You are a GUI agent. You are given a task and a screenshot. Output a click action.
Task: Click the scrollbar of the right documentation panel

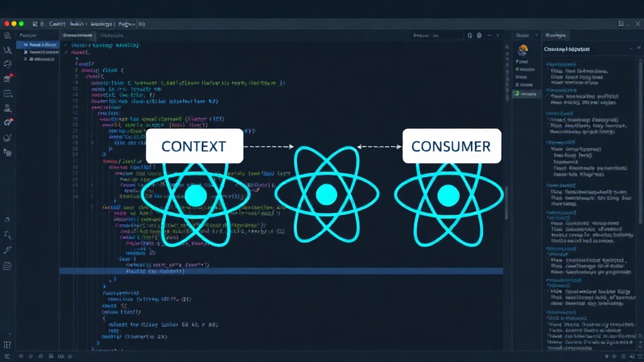640,141
